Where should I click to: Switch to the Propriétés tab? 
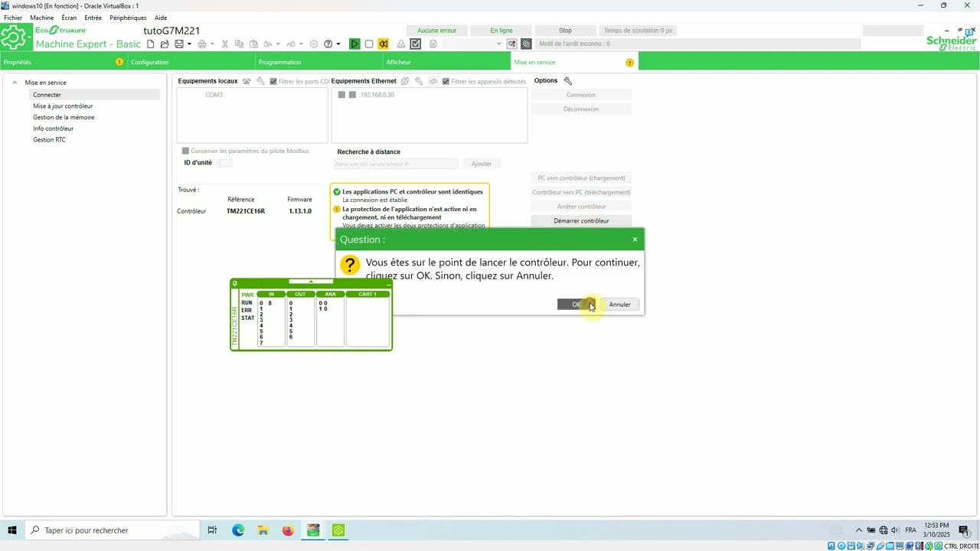[x=64, y=62]
